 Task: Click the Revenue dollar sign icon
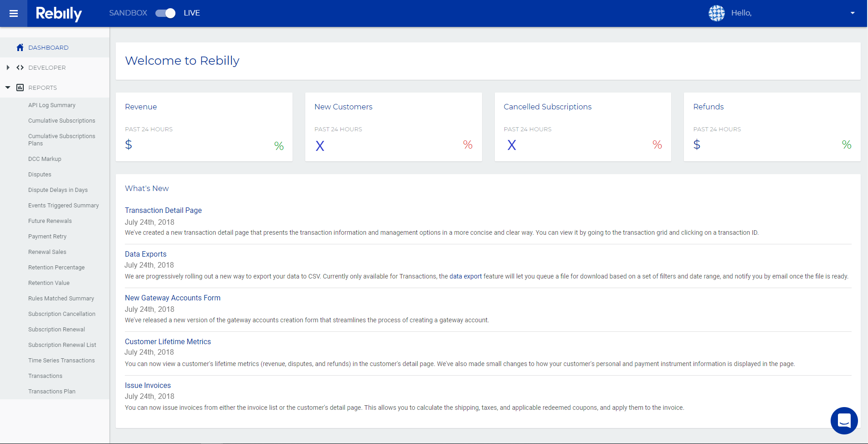click(x=128, y=145)
